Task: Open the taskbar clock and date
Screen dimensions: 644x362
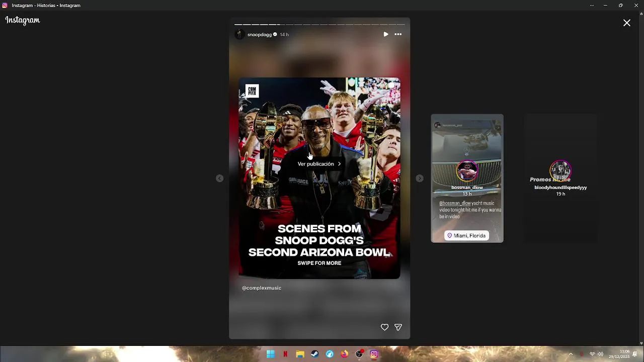Action: pyautogui.click(x=619, y=354)
